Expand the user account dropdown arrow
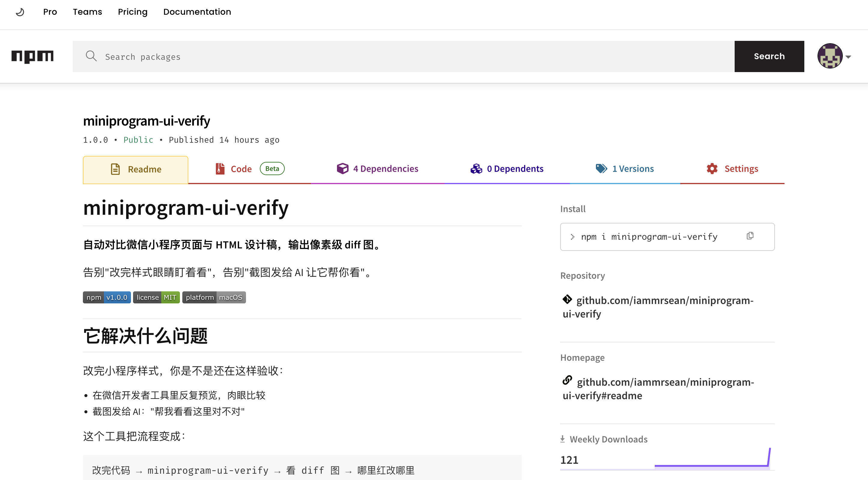The image size is (868, 480). click(848, 57)
